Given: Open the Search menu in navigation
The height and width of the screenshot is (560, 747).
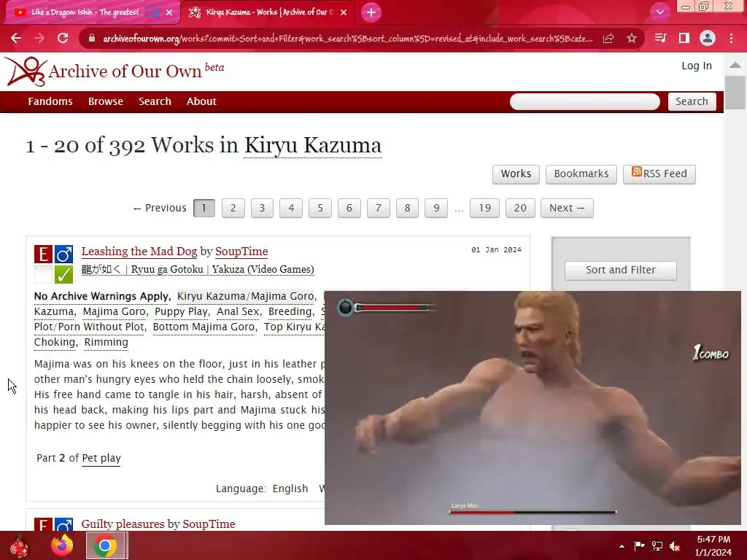Looking at the screenshot, I should (x=155, y=101).
